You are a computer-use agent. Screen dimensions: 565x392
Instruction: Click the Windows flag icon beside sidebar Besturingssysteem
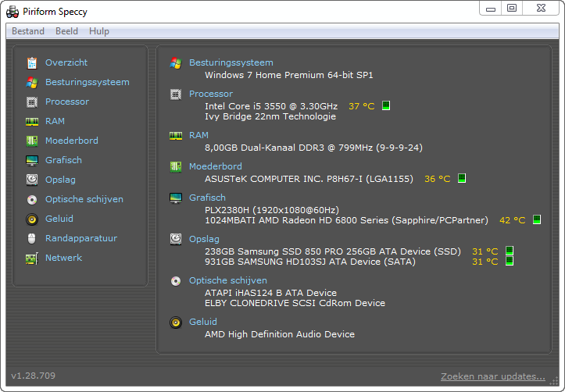[x=32, y=83]
